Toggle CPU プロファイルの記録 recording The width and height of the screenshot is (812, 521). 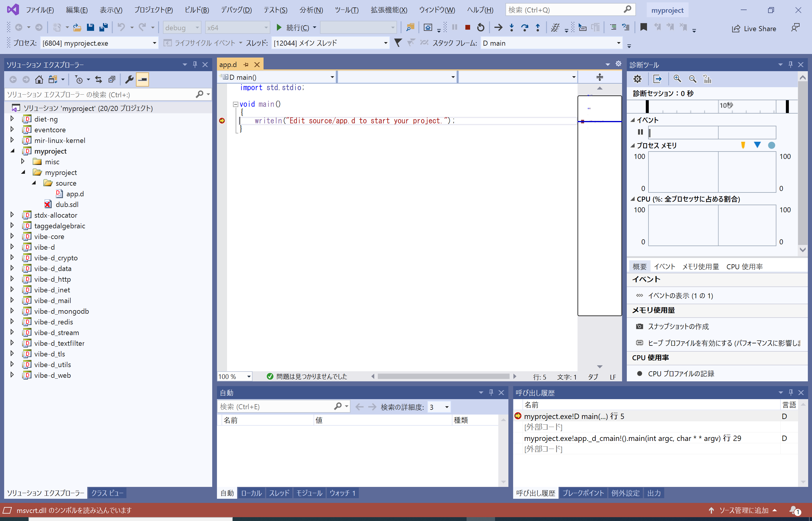tap(675, 374)
